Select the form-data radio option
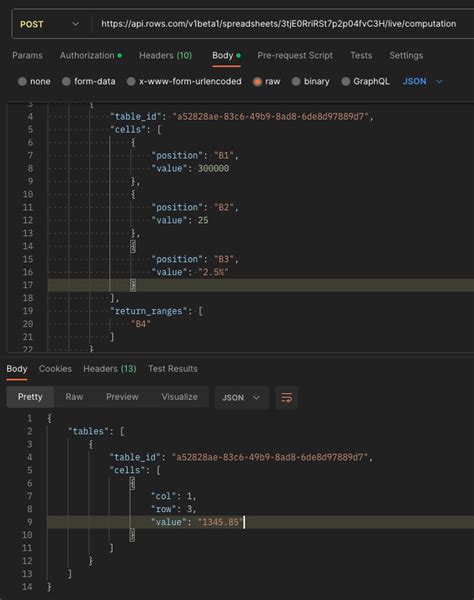Viewport: 474px width, 600px height. (x=88, y=82)
